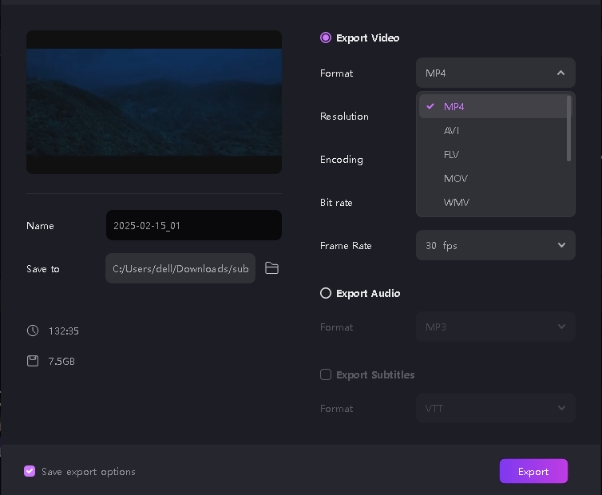This screenshot has width=602, height=495.
Task: Choose WMV in the format list
Action: click(x=493, y=202)
